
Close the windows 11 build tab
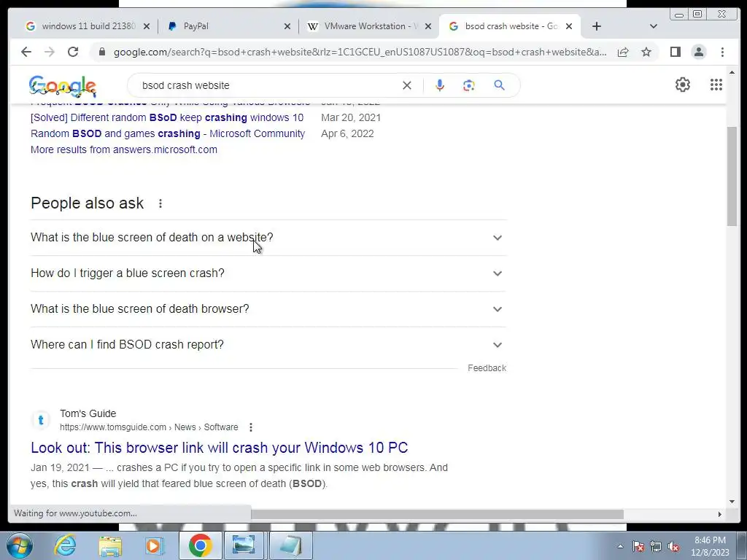[x=147, y=27]
